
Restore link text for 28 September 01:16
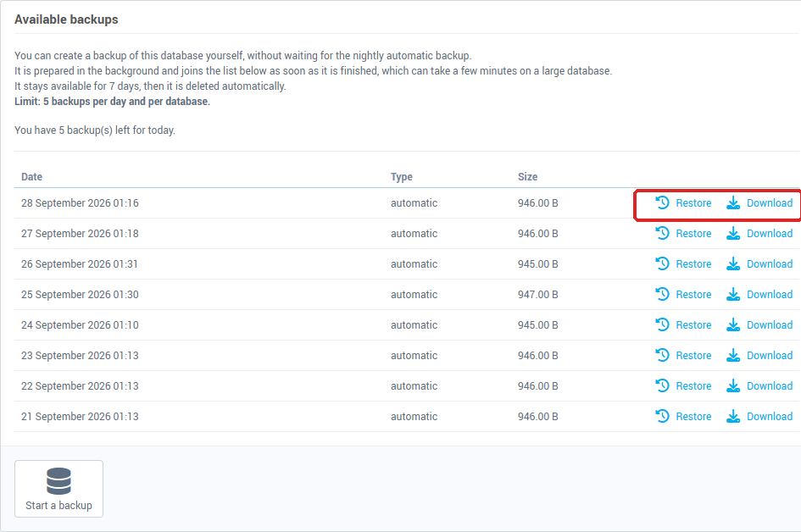pos(693,203)
